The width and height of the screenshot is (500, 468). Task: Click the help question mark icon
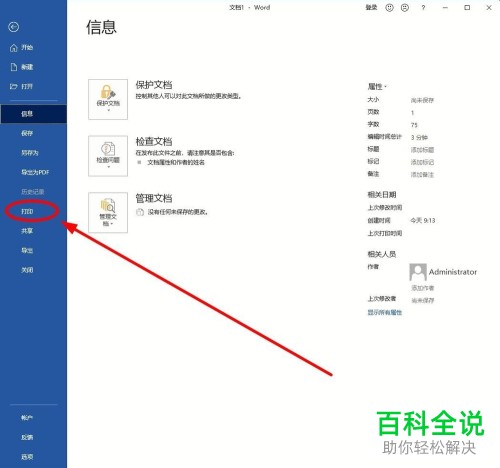point(423,8)
